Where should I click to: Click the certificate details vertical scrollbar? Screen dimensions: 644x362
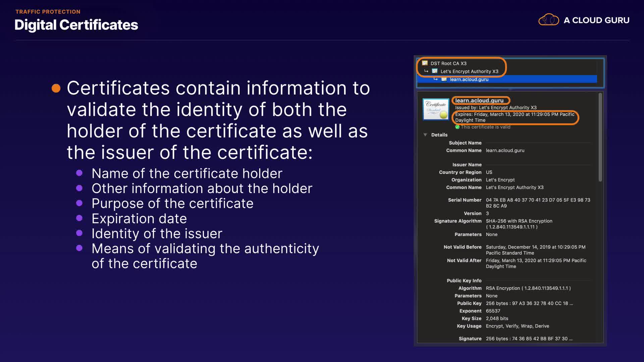[x=600, y=137]
